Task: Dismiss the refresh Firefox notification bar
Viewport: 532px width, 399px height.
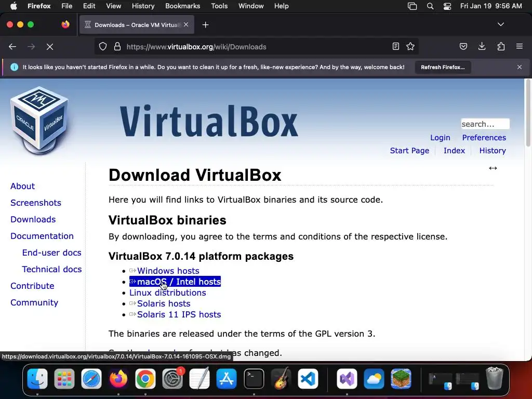Action: click(520, 67)
